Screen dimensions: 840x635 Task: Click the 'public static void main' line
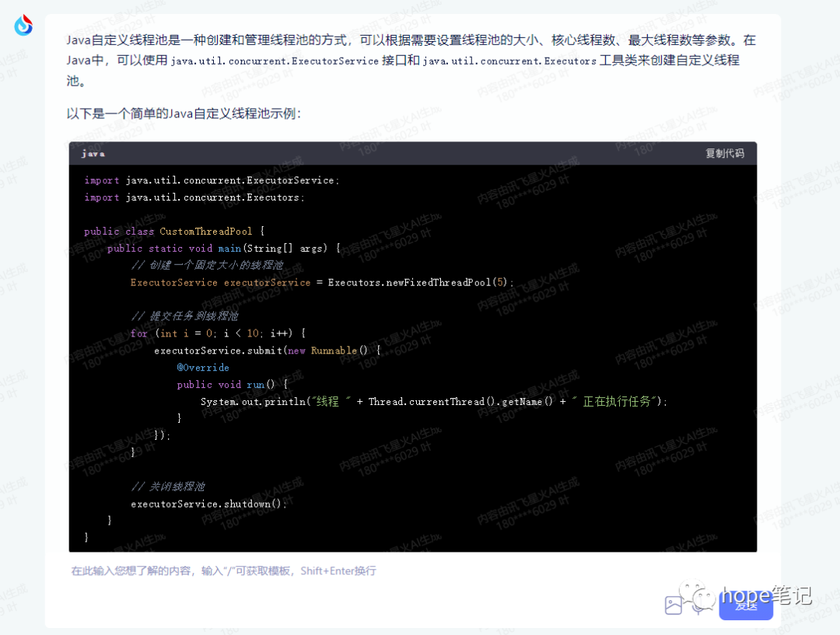point(224,249)
